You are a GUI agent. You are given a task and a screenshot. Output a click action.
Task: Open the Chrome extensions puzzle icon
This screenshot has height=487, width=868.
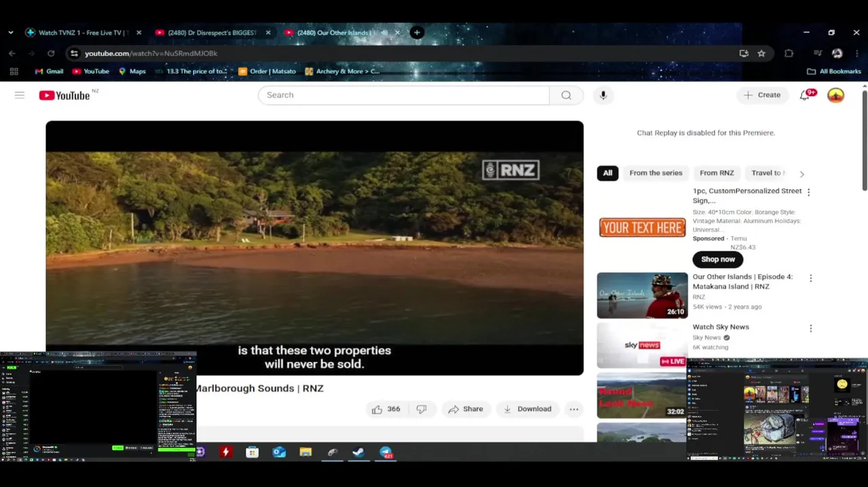coord(789,53)
